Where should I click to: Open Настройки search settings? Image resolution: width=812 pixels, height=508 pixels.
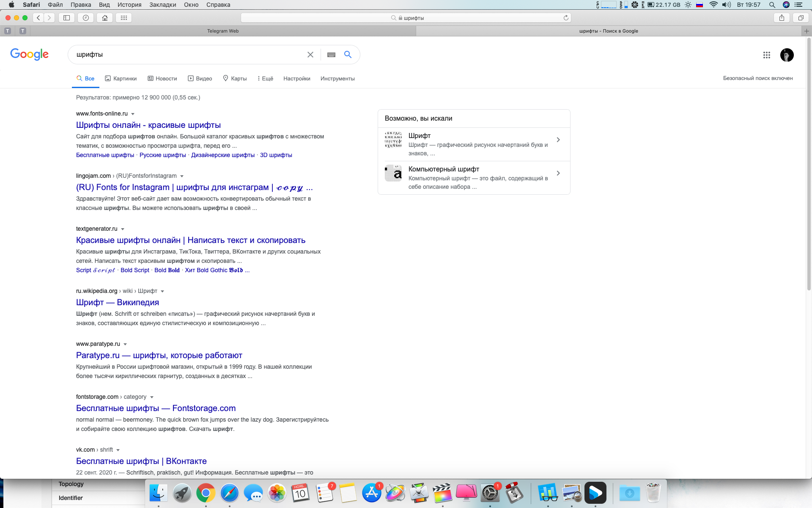[297, 78]
